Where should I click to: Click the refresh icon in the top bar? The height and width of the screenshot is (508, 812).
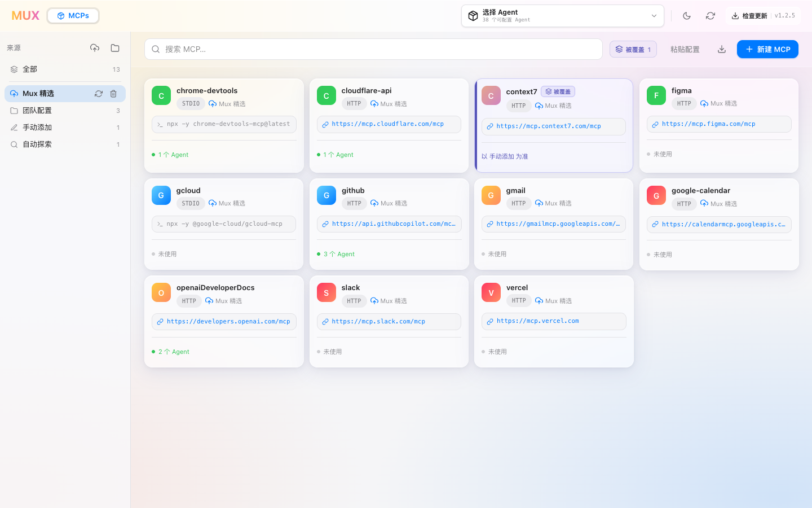(x=710, y=16)
